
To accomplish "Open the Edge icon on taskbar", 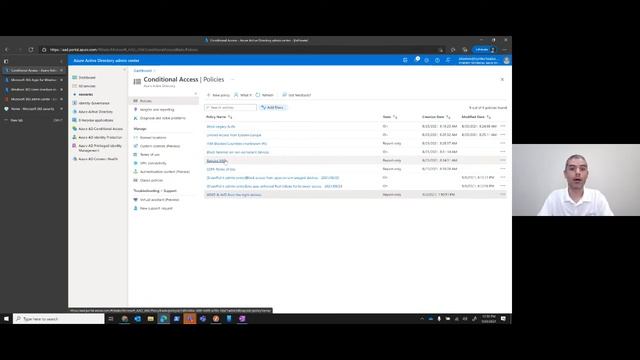I will point(164,319).
